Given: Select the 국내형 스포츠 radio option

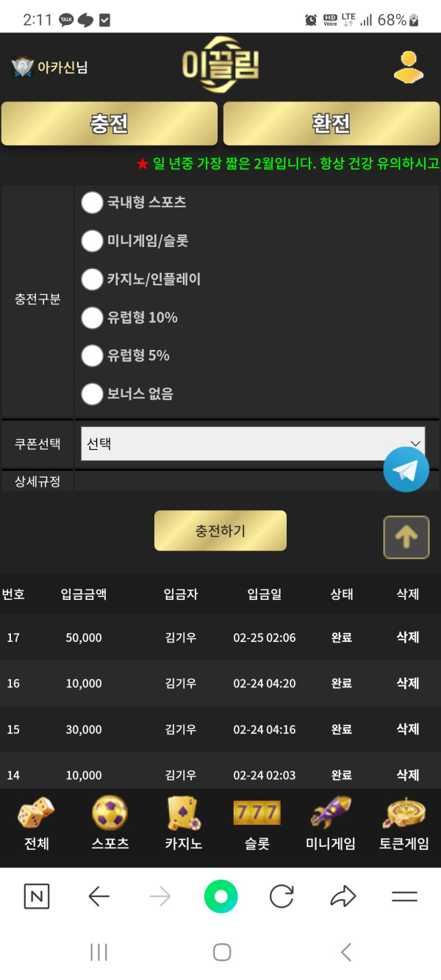Looking at the screenshot, I should click(x=92, y=202).
